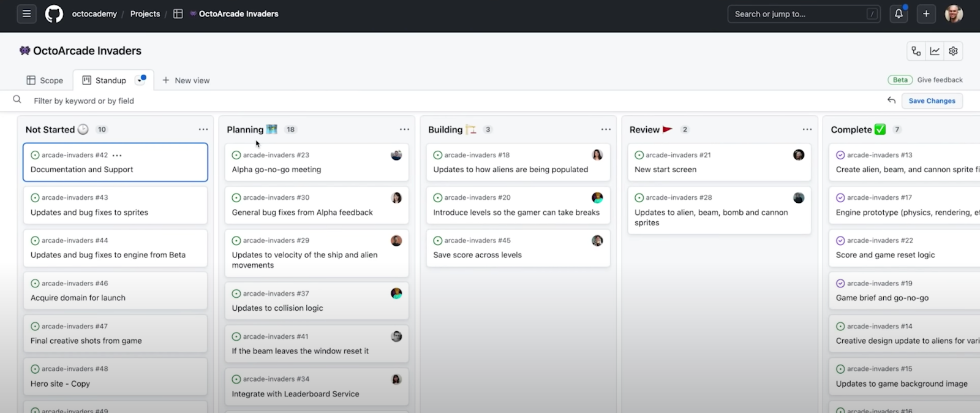Open Standup view options dropdown
The width and height of the screenshot is (980, 413).
(141, 80)
